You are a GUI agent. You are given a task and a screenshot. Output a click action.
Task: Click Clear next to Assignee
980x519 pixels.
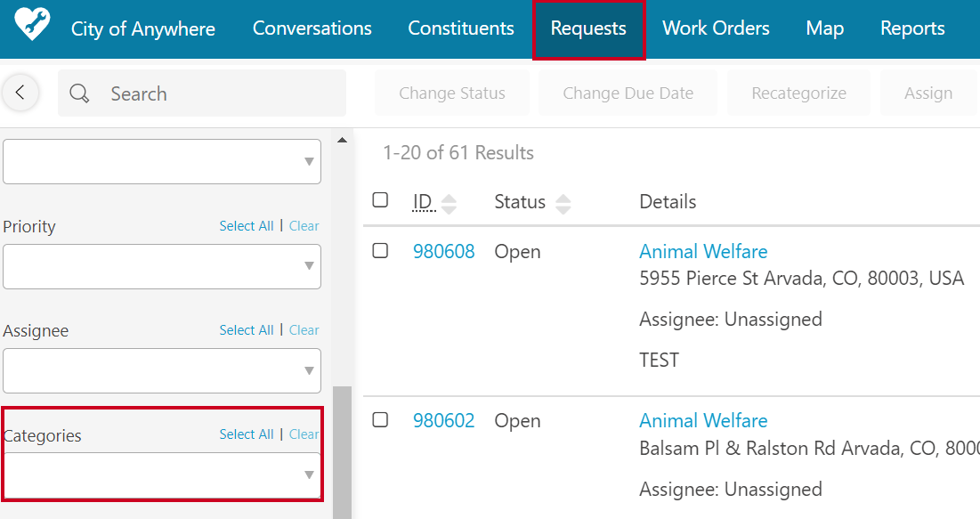tap(304, 330)
